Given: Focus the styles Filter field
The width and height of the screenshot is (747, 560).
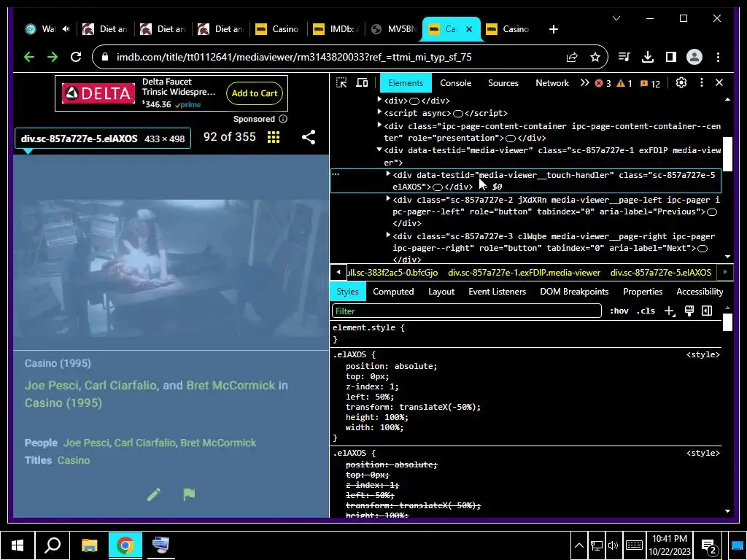Looking at the screenshot, I should [466, 311].
